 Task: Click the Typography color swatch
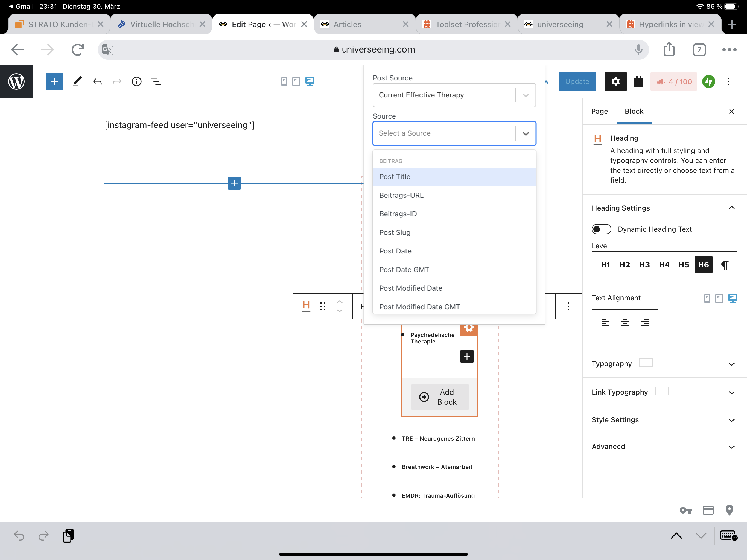645,362
